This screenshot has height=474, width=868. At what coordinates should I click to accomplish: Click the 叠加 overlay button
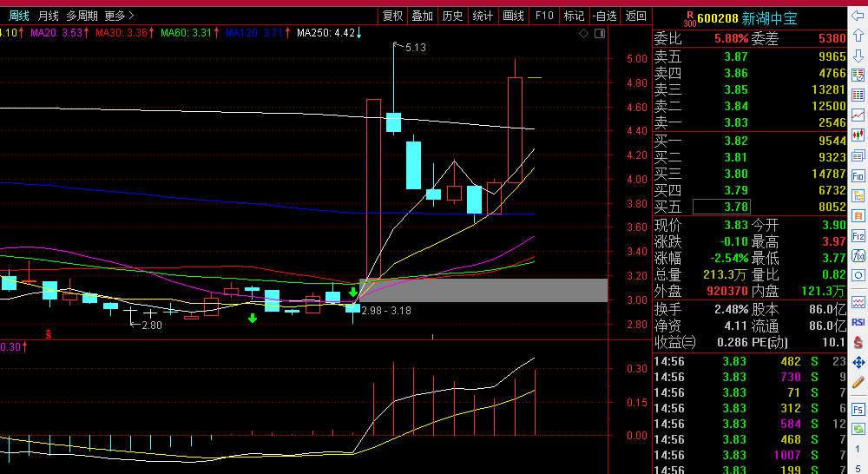click(x=423, y=16)
